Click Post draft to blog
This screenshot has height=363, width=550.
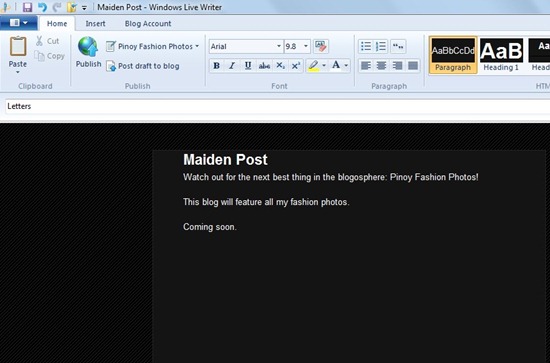pos(143,66)
